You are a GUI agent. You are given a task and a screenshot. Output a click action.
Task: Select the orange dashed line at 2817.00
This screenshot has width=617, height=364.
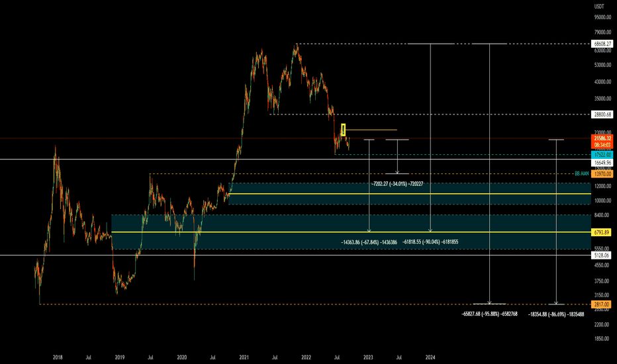[315, 304]
